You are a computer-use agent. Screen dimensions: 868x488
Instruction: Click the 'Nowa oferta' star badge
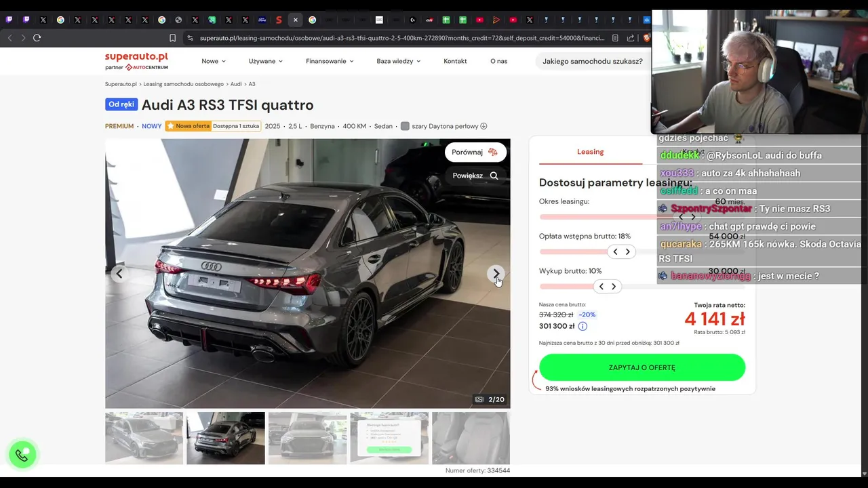tap(189, 126)
